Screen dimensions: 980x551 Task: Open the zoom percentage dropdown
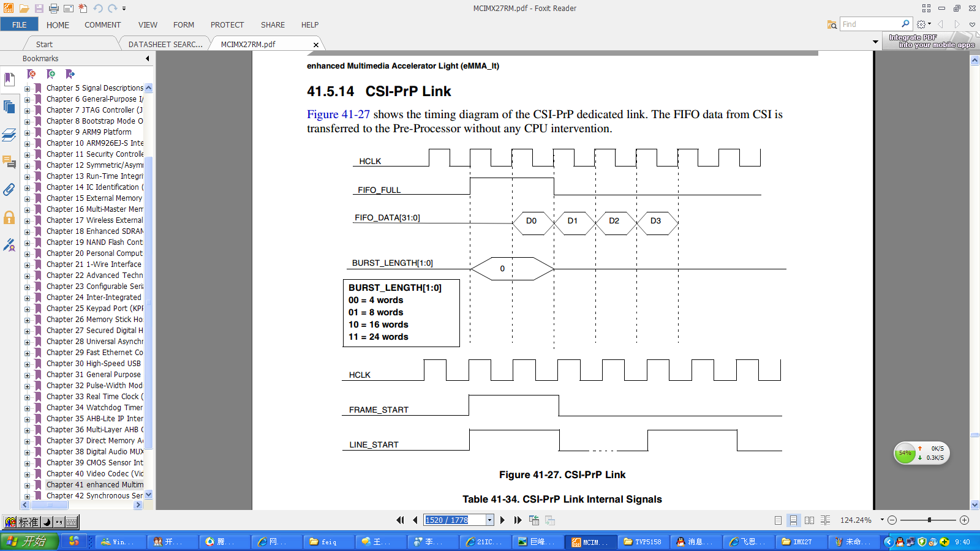pyautogui.click(x=882, y=520)
